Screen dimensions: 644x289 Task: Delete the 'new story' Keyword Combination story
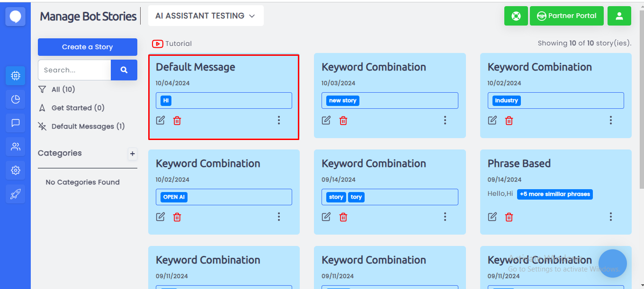(343, 121)
